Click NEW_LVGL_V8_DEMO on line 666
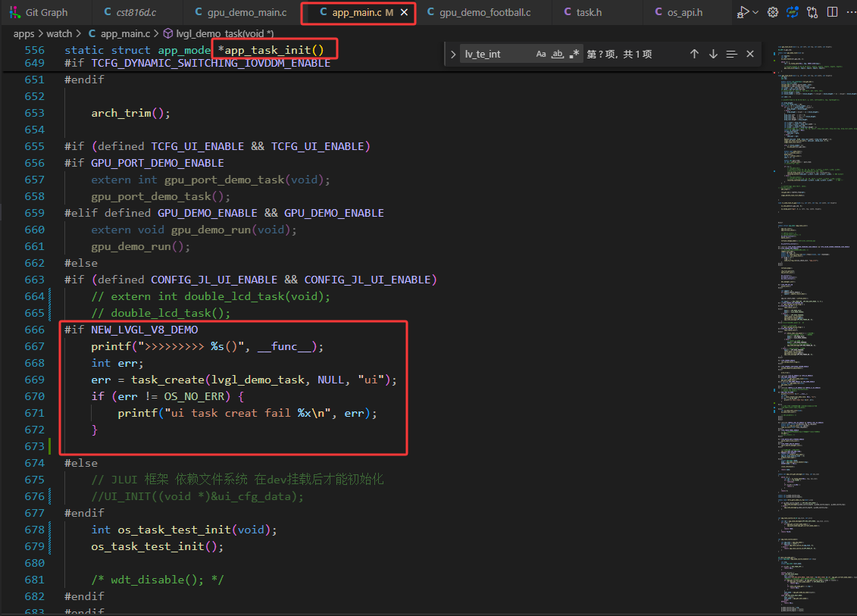This screenshot has height=616, width=857. pos(144,330)
